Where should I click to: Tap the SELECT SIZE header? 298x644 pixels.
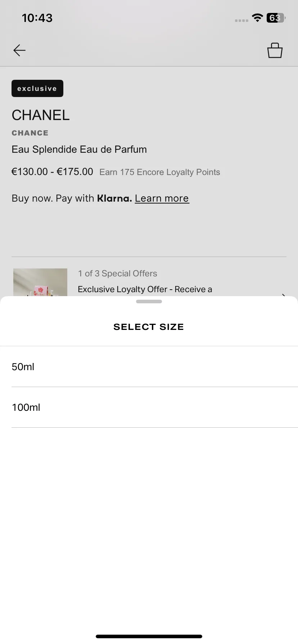pos(149,327)
